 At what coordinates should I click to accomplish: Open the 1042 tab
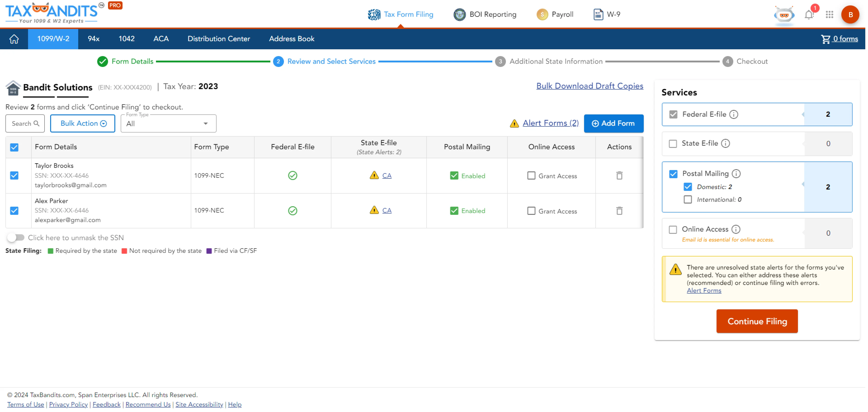126,39
